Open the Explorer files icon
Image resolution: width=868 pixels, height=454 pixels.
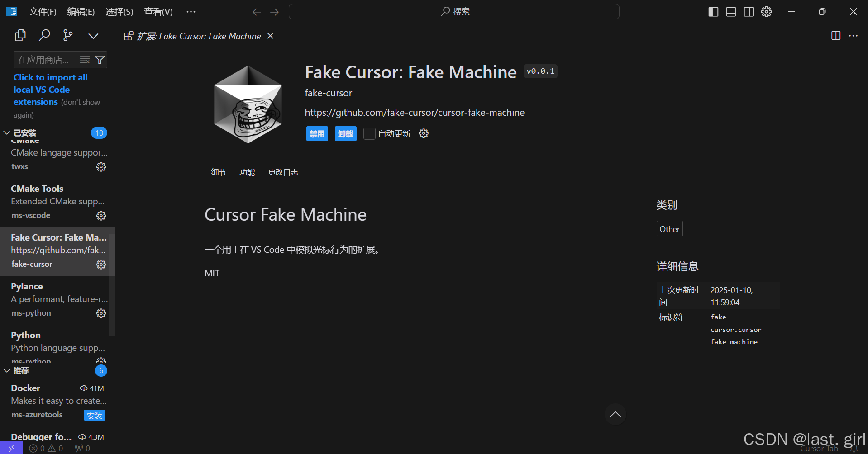pyautogui.click(x=20, y=35)
